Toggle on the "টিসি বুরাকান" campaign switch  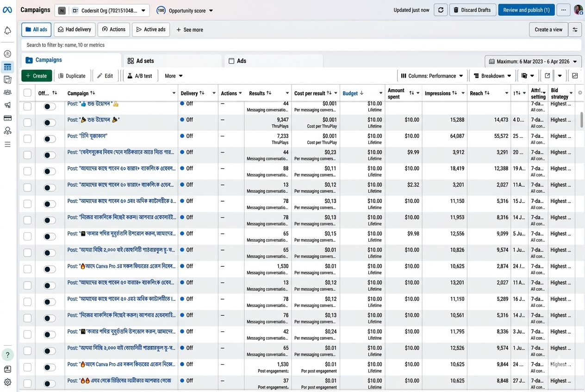click(50, 139)
